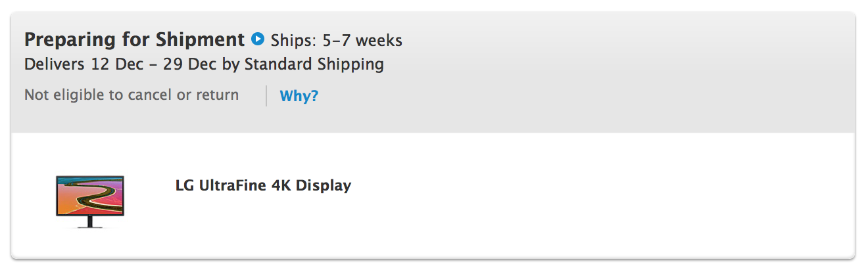Open the Why? link
Screen dimensions: 868x272
[299, 96]
